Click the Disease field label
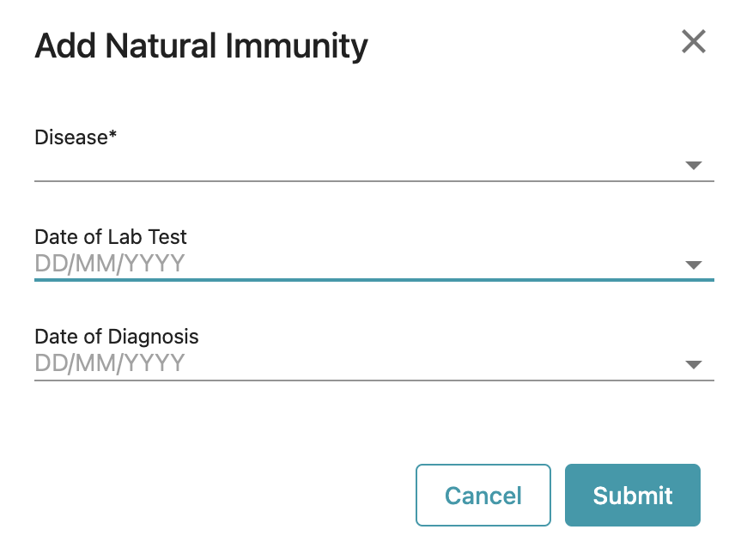This screenshot has width=747, height=560. [76, 137]
